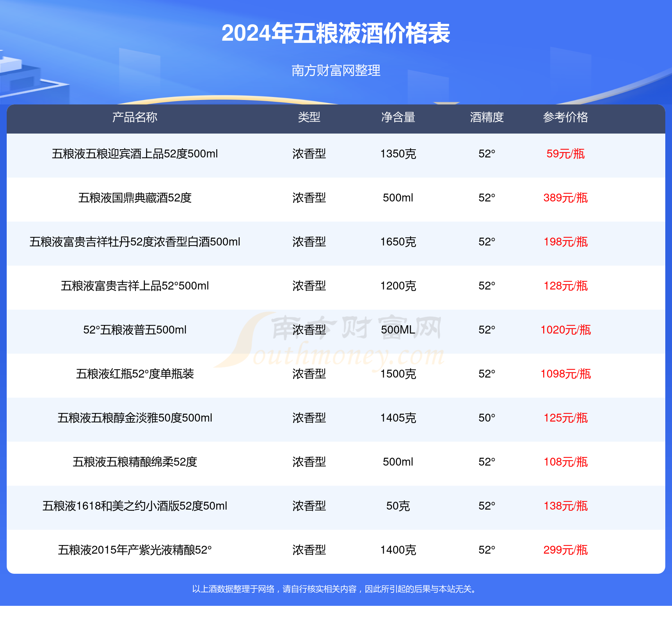Click net content 50克
This screenshot has width=672, height=623.
click(398, 506)
